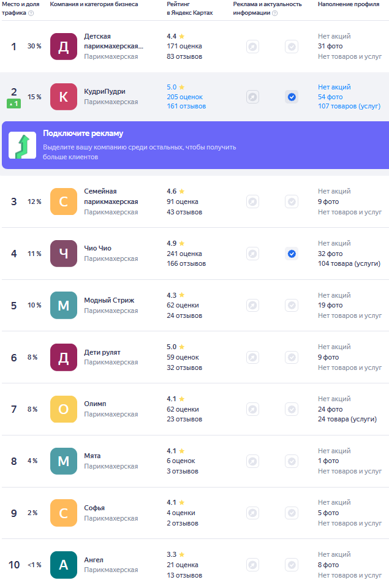
Task: Click the '30 %' traffic share value
Action: point(34,46)
